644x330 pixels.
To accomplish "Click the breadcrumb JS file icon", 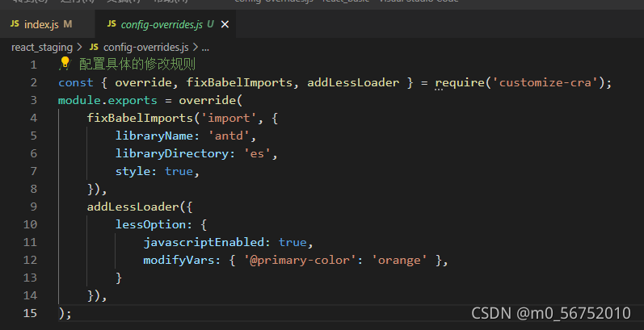I will (94, 47).
